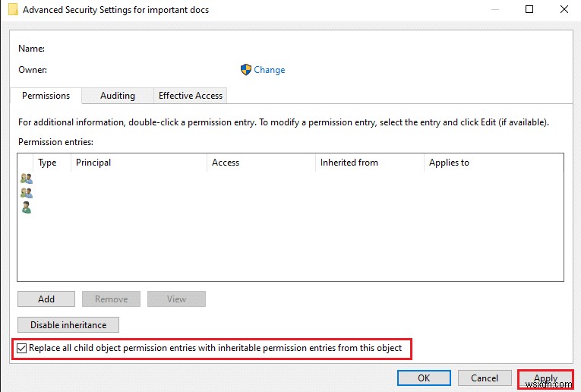Apply the permission changes
This screenshot has height=392, width=581.
tap(545, 378)
